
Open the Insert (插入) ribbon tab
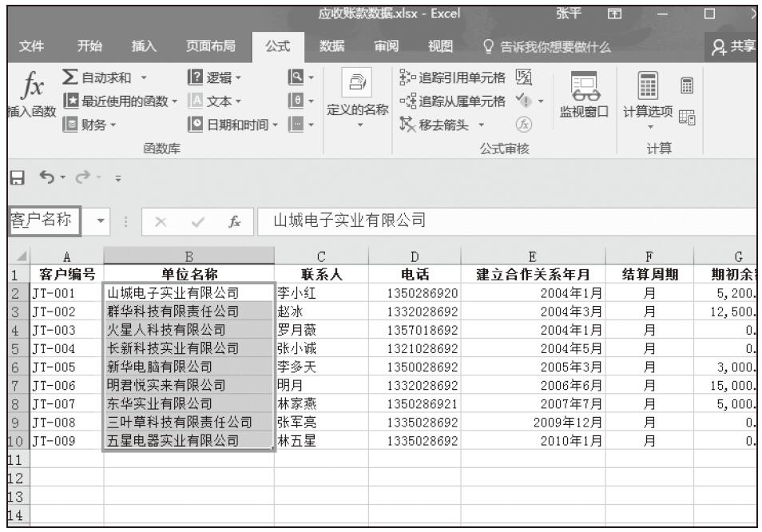[144, 45]
